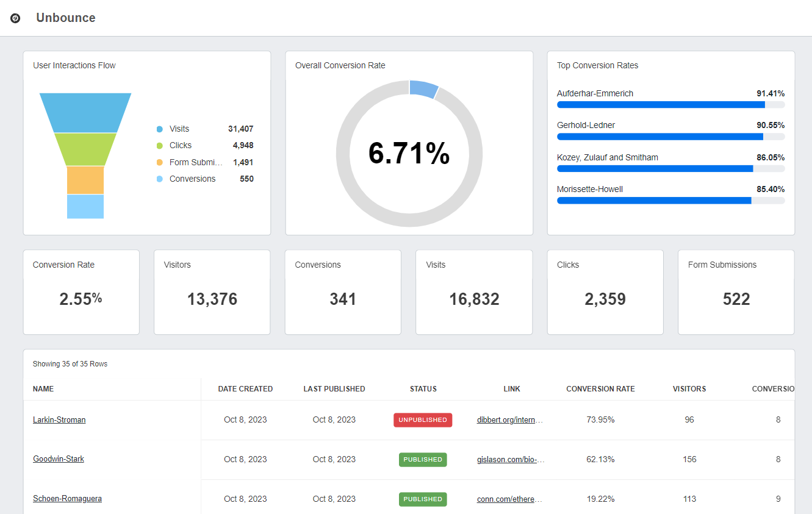Open the dibbert.org URL link

(510, 420)
